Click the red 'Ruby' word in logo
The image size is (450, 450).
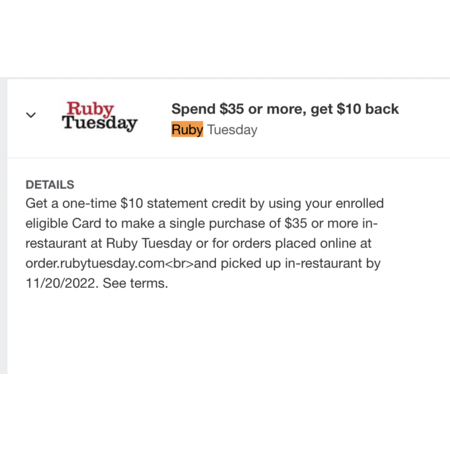pos(90,109)
